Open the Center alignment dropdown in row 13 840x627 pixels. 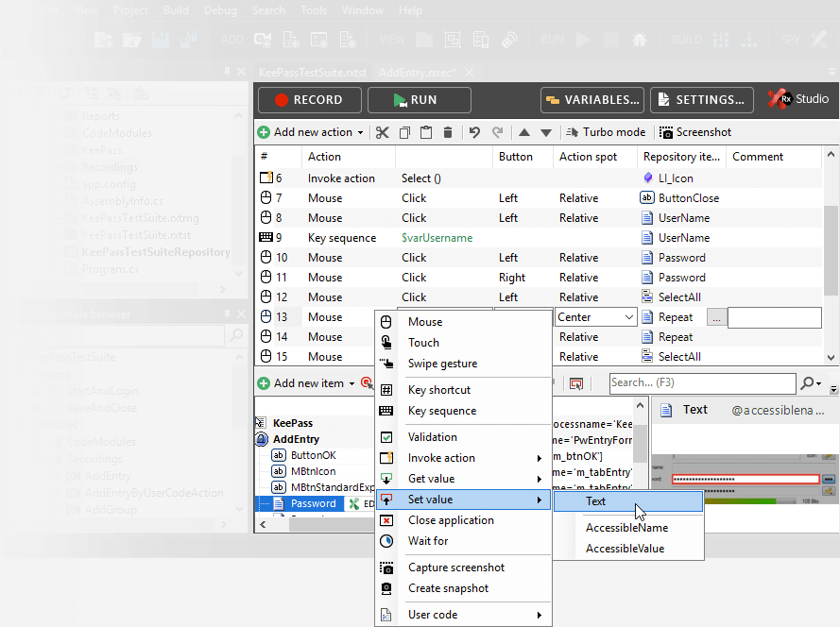click(x=627, y=316)
